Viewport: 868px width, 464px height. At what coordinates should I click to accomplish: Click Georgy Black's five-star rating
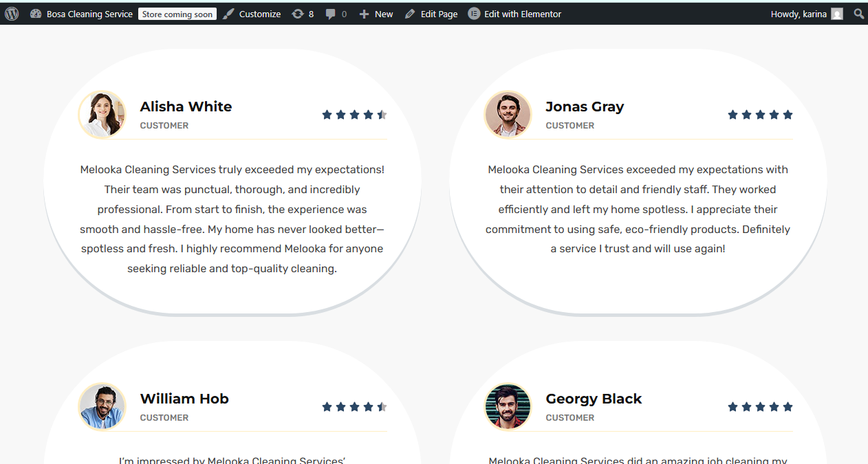[760, 407]
